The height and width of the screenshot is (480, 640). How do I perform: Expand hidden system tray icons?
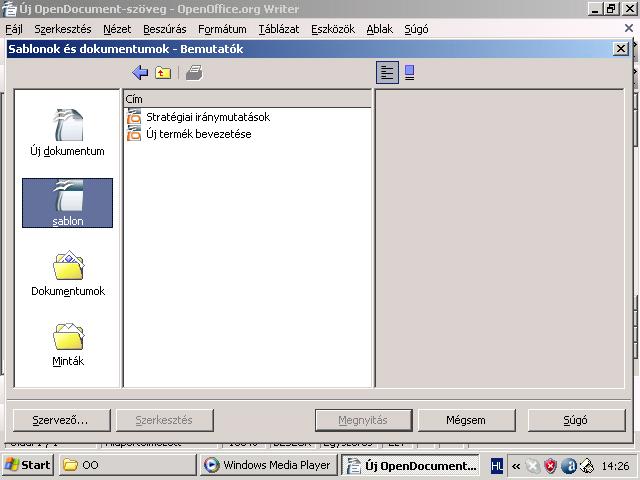pyautogui.click(x=515, y=466)
